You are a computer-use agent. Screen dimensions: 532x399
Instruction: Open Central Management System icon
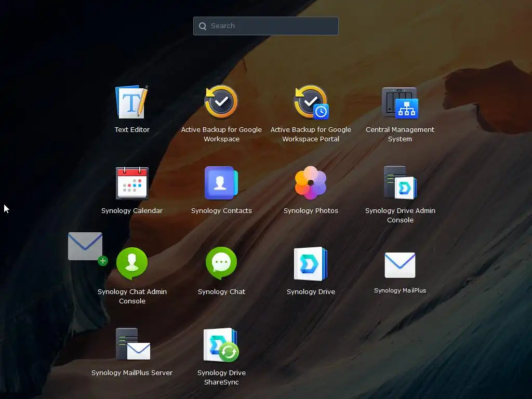click(x=400, y=103)
